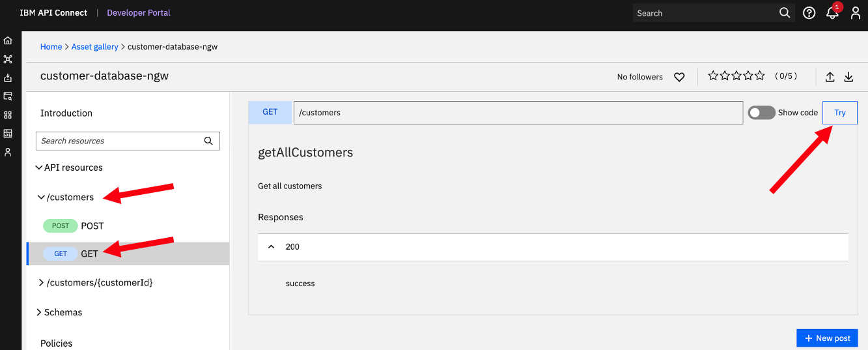This screenshot has width=868, height=350.
Task: Open the Introduction section
Action: pyautogui.click(x=66, y=113)
